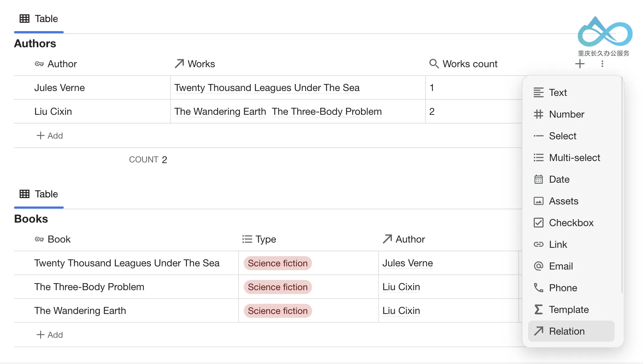This screenshot has width=643, height=364.
Task: Open the three-dot column options menu
Action: 602,64
